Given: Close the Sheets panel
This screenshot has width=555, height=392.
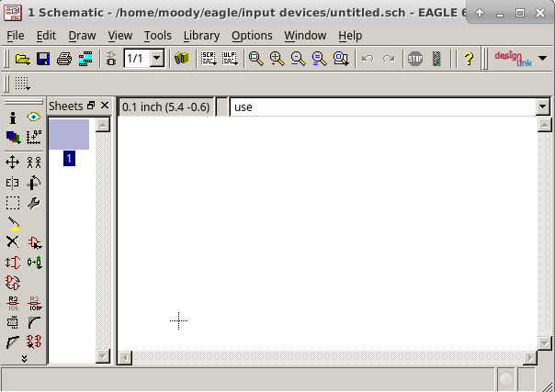Looking at the screenshot, I should click(105, 106).
